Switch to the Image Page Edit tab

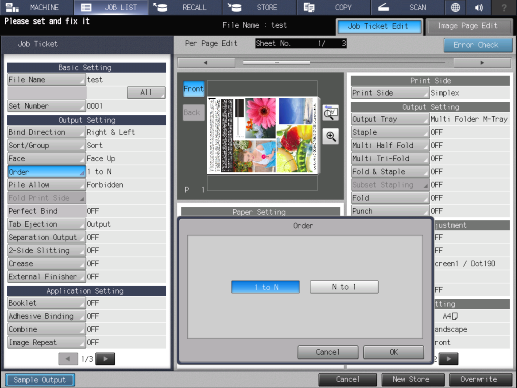coord(468,26)
